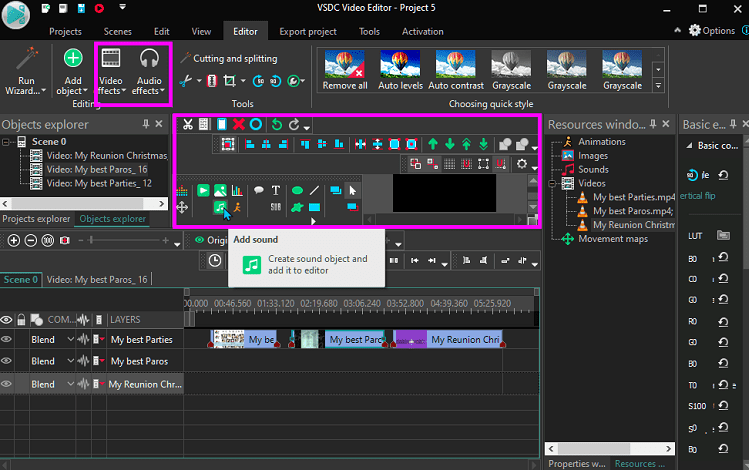Add movement with the four-arrow icon

tap(182, 207)
